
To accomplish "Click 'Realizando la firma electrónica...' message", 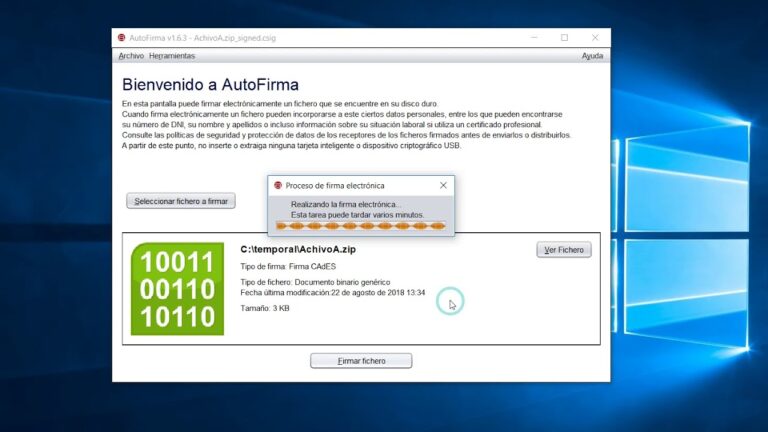I will pyautogui.click(x=346, y=204).
